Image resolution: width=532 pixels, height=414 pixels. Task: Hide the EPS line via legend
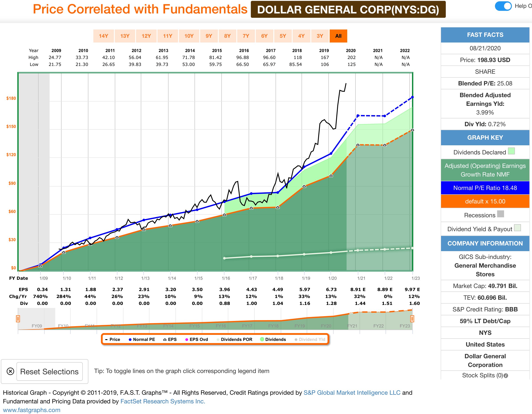170,339
